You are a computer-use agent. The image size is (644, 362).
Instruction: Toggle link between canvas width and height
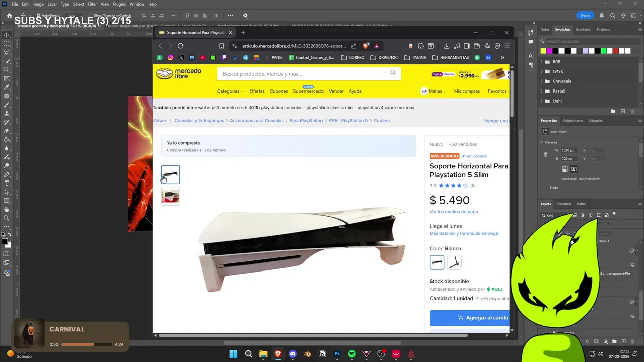click(x=545, y=154)
